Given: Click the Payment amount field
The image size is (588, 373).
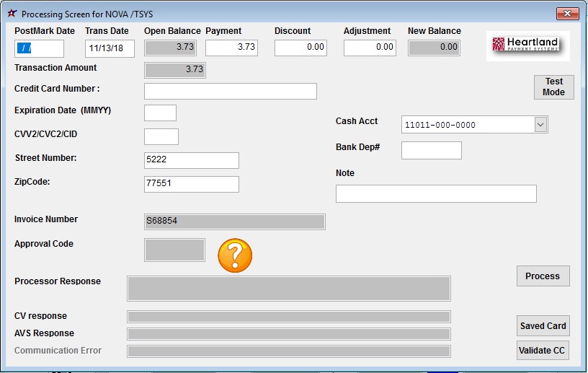Looking at the screenshot, I should (231, 48).
